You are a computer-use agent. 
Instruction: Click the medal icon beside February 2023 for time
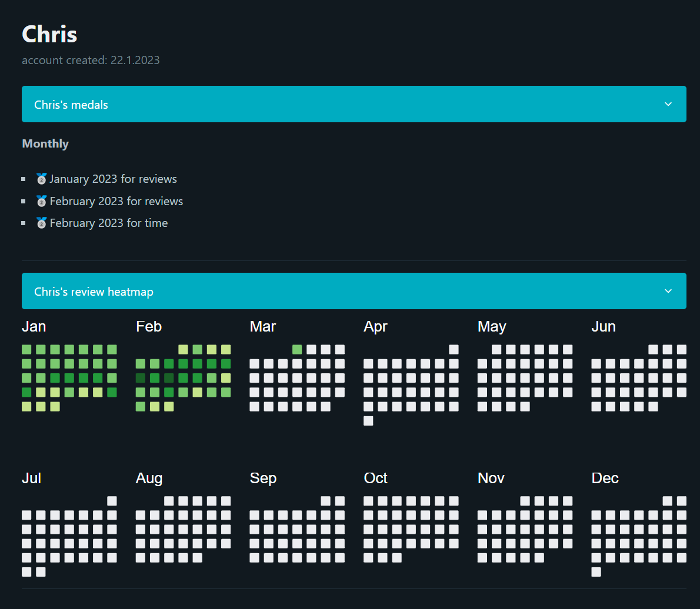41,223
